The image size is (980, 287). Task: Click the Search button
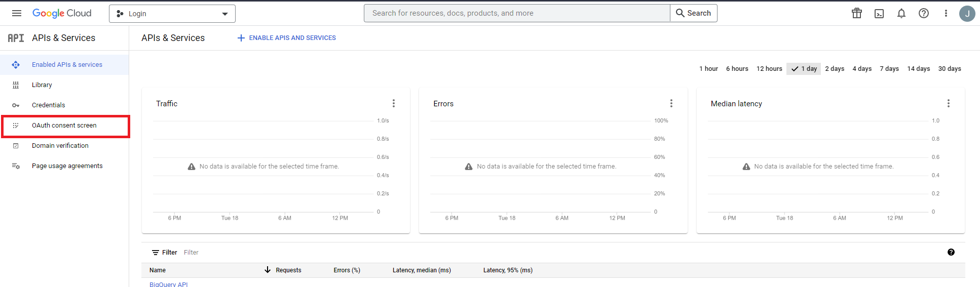pyautogui.click(x=694, y=13)
